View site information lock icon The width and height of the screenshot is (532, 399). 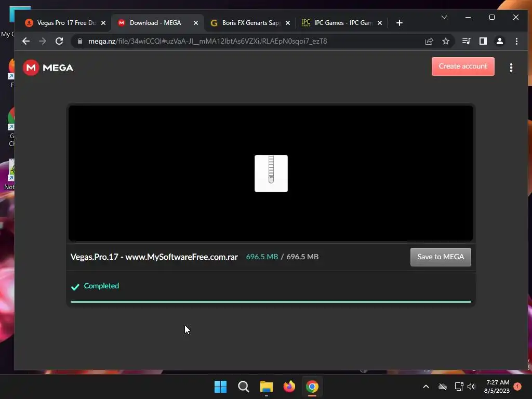[x=80, y=41]
